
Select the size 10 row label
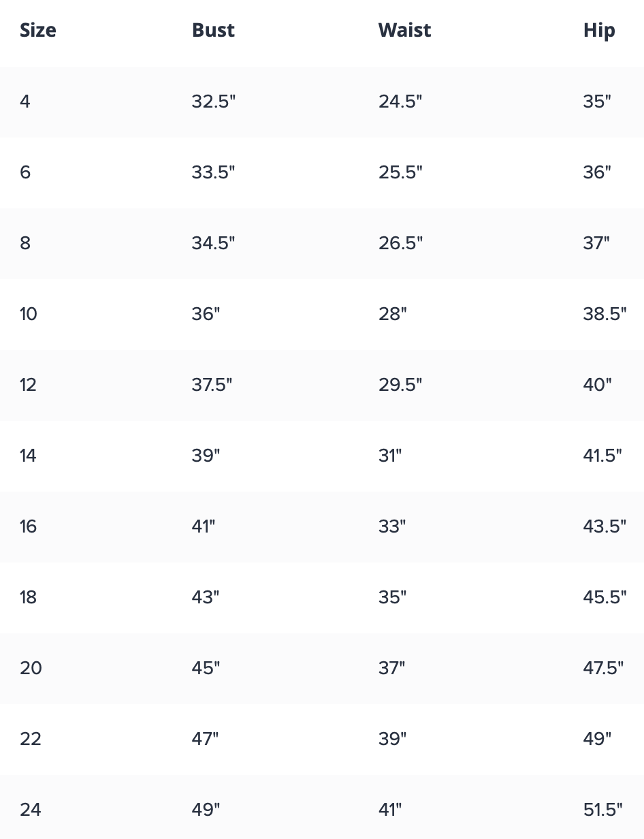[29, 314]
